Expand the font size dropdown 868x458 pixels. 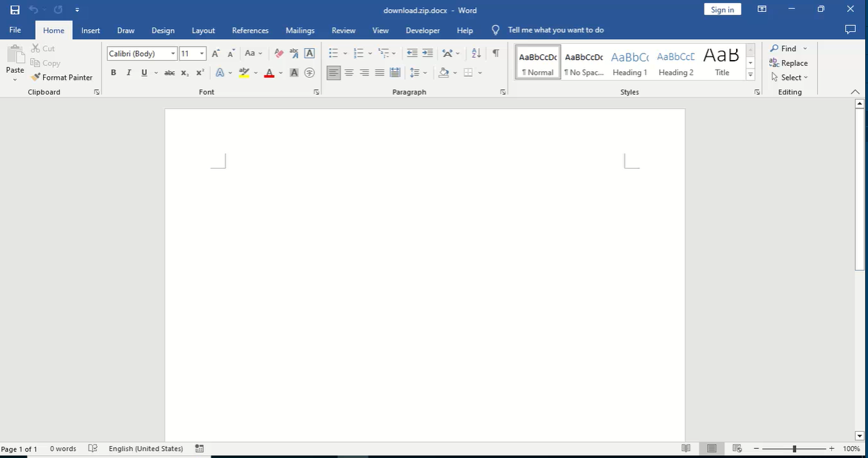pyautogui.click(x=202, y=54)
